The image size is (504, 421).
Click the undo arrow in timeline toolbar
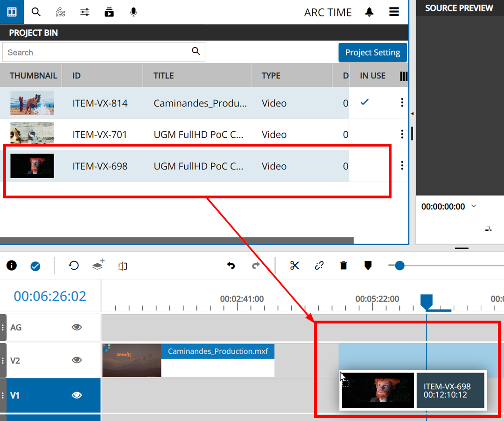231,266
